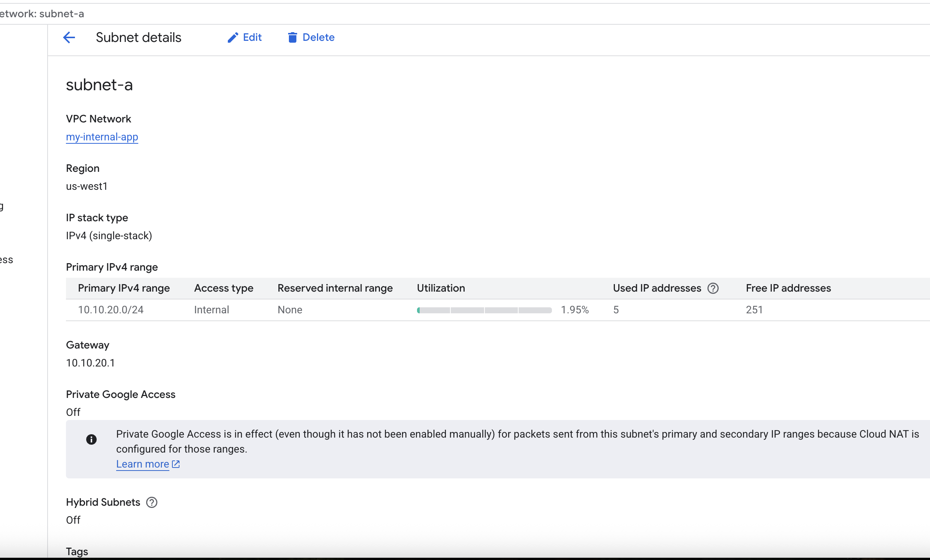
Task: Click the 1.95% utilization value
Action: [574, 310]
